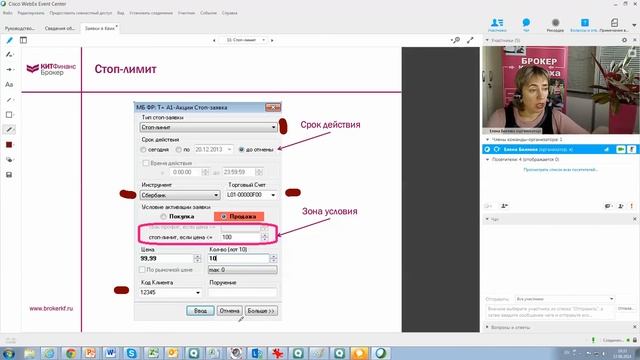Image resolution: width=640 pixels, height=360 pixels.
Task: Select the arrow annotation tool
Action: 9,69
